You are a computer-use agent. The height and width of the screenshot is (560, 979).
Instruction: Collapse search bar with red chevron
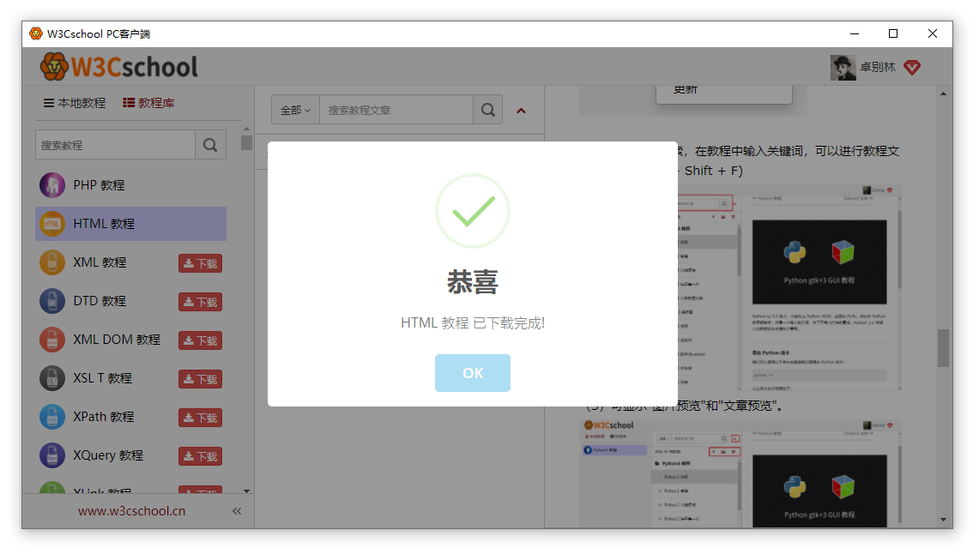(521, 111)
